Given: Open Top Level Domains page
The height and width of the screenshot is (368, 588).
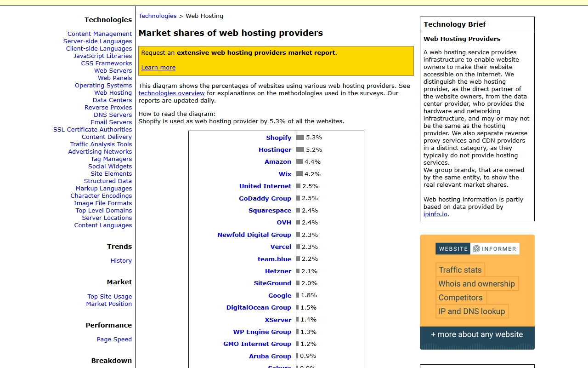Looking at the screenshot, I should pyautogui.click(x=104, y=211).
